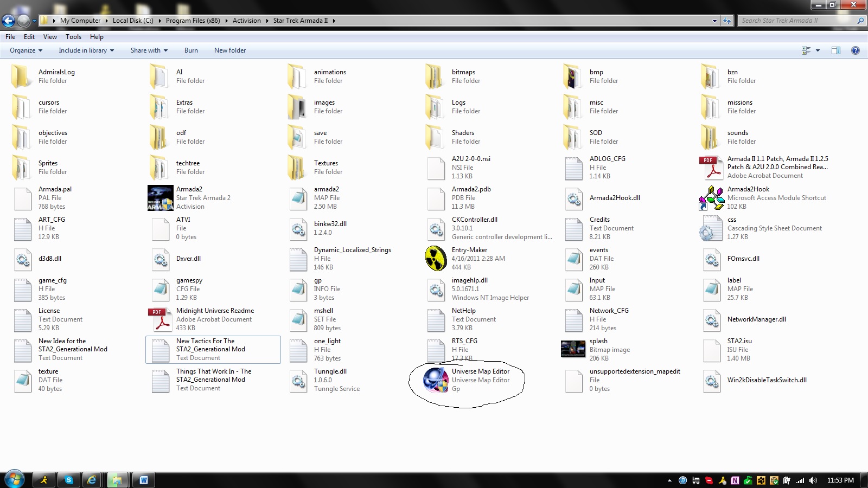Select the CKController.dll file icon
Screen dimensions: 868x488
[436, 228]
